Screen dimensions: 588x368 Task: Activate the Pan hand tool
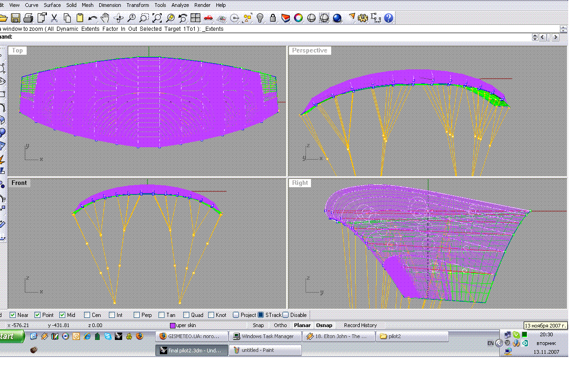click(x=105, y=18)
